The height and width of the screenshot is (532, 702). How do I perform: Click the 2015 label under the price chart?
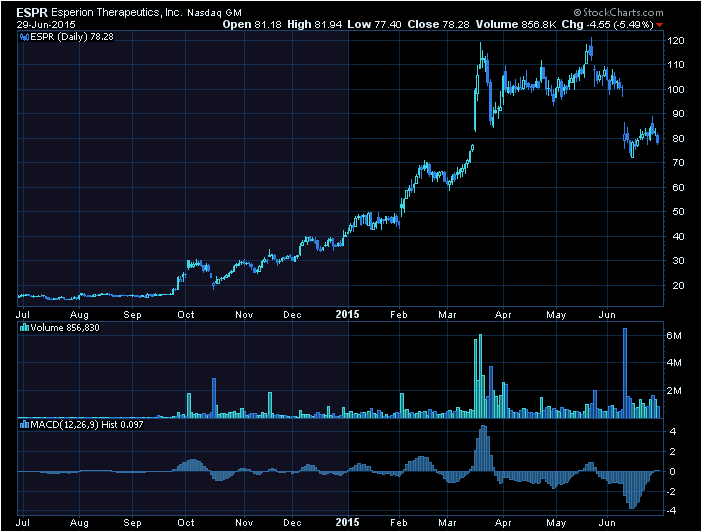coord(347,314)
